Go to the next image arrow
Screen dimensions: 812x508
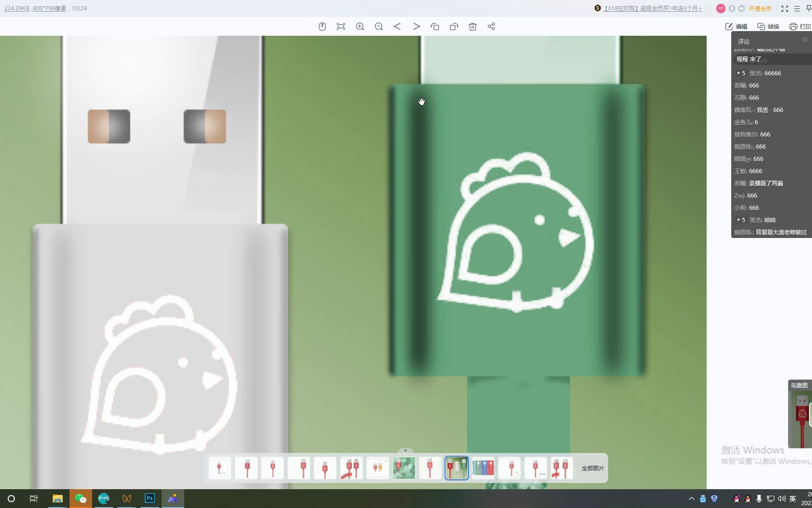coord(416,27)
